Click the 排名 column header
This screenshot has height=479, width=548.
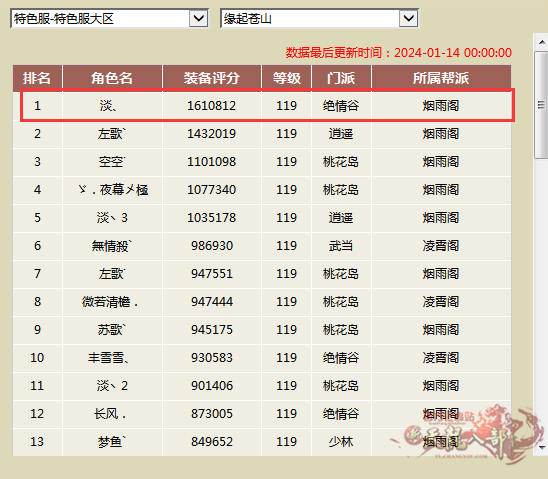coord(37,78)
